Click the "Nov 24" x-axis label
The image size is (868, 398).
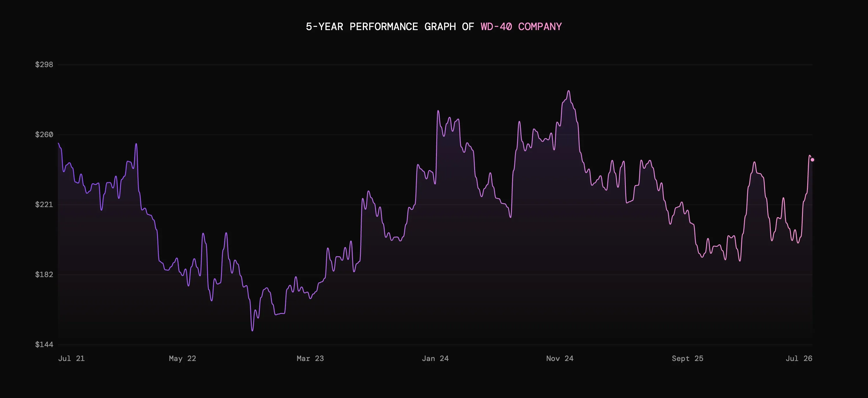click(x=560, y=358)
